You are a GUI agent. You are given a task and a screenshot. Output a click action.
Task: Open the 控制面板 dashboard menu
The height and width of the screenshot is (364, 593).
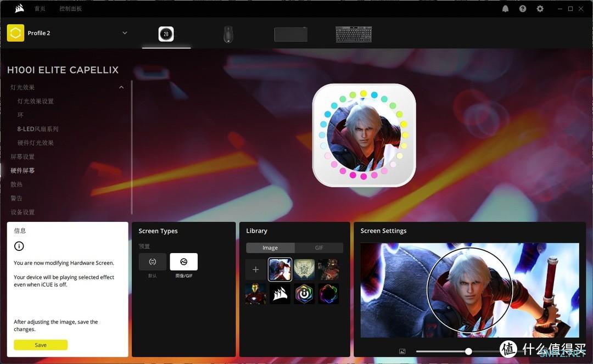click(x=70, y=8)
